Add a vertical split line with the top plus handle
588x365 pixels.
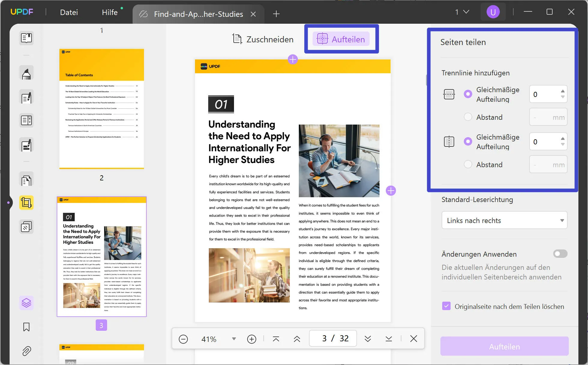pyautogui.click(x=293, y=59)
